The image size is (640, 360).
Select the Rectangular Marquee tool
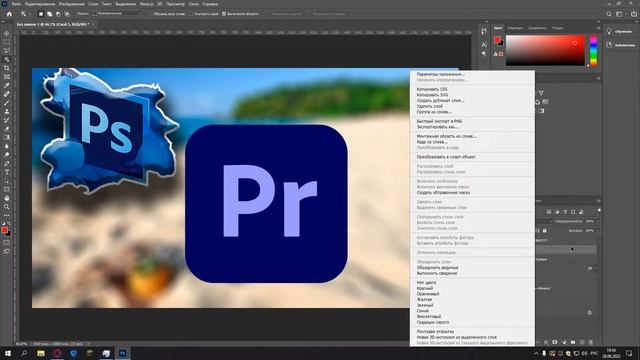coord(7,42)
